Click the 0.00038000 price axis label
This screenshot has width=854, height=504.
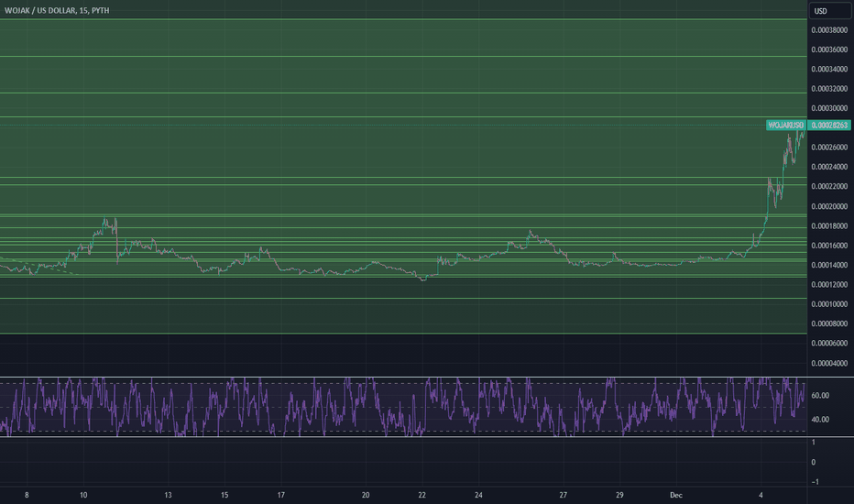click(x=829, y=30)
